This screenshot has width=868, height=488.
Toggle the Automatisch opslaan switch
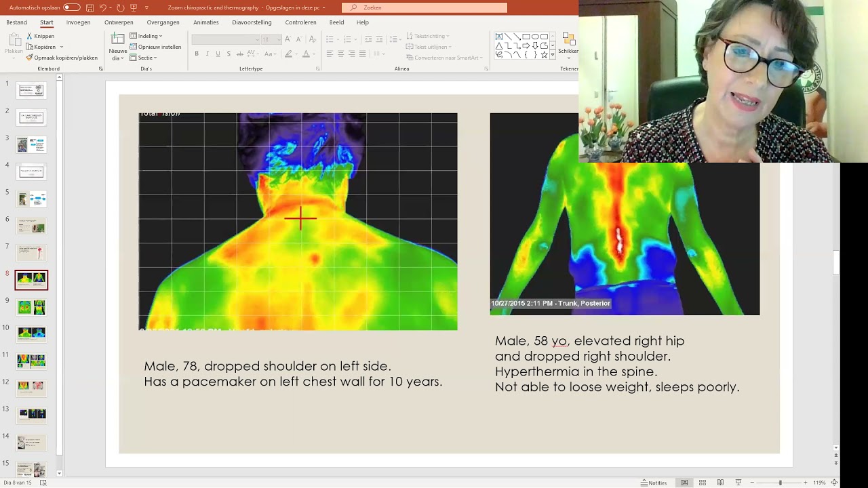[71, 7]
